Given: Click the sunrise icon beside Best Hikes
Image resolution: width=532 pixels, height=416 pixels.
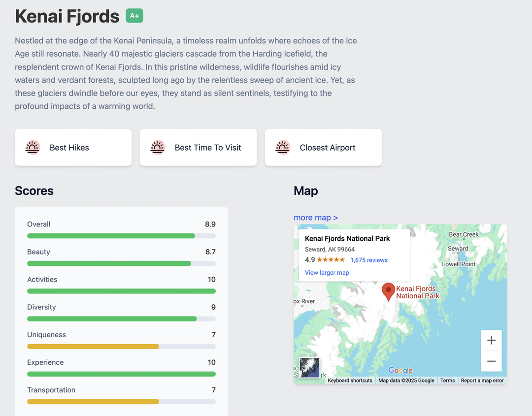Looking at the screenshot, I should pyautogui.click(x=33, y=147).
